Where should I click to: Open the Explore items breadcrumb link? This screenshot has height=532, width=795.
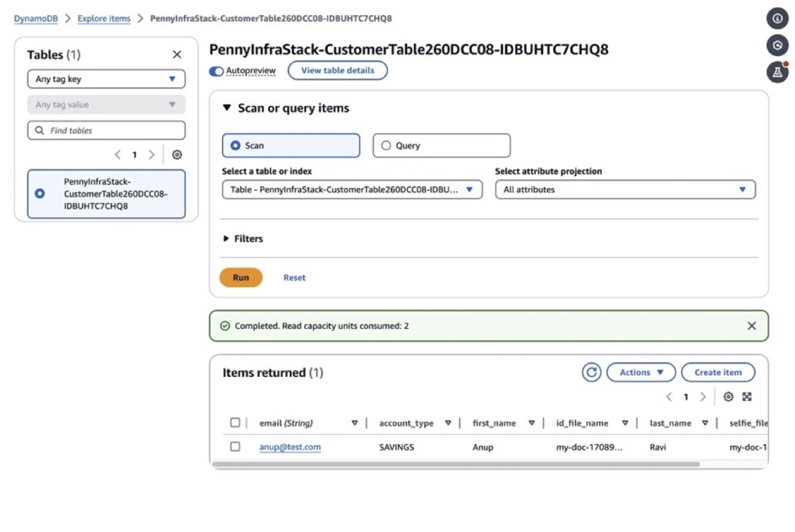tap(104, 18)
